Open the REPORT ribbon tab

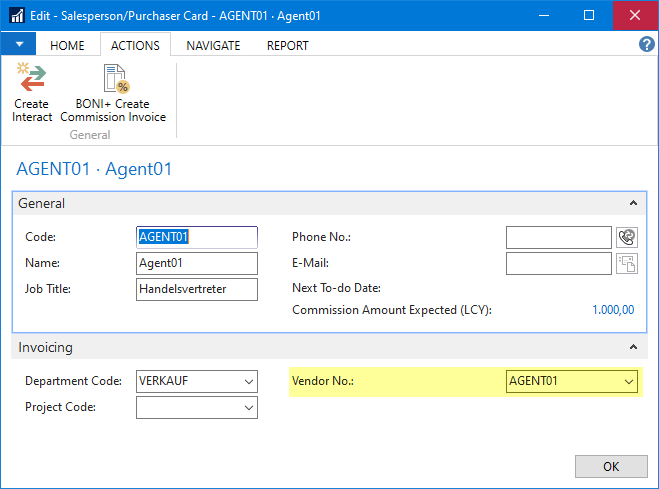[x=288, y=45]
